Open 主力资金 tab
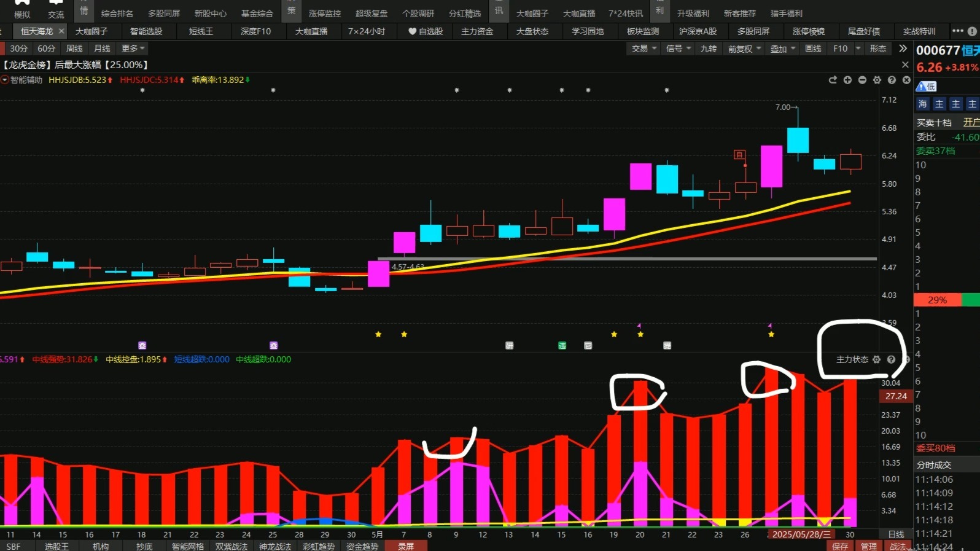Screen dimensions: 980x551 (x=477, y=31)
